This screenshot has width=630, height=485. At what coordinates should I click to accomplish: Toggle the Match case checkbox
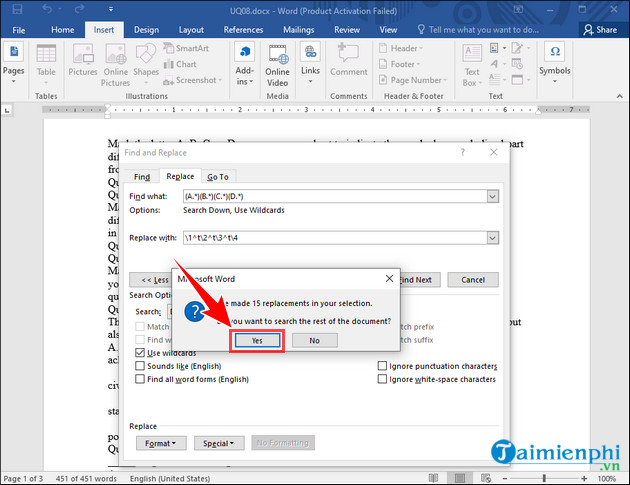click(x=140, y=327)
